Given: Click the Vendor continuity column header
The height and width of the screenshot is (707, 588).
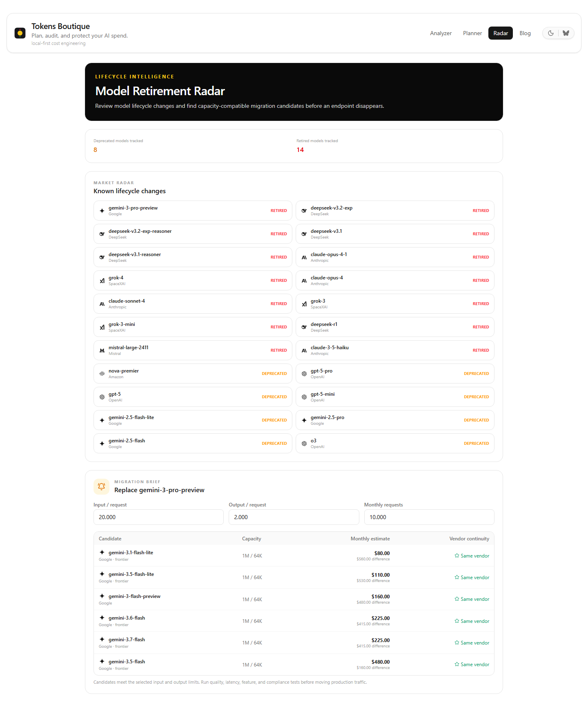Looking at the screenshot, I should pyautogui.click(x=469, y=539).
